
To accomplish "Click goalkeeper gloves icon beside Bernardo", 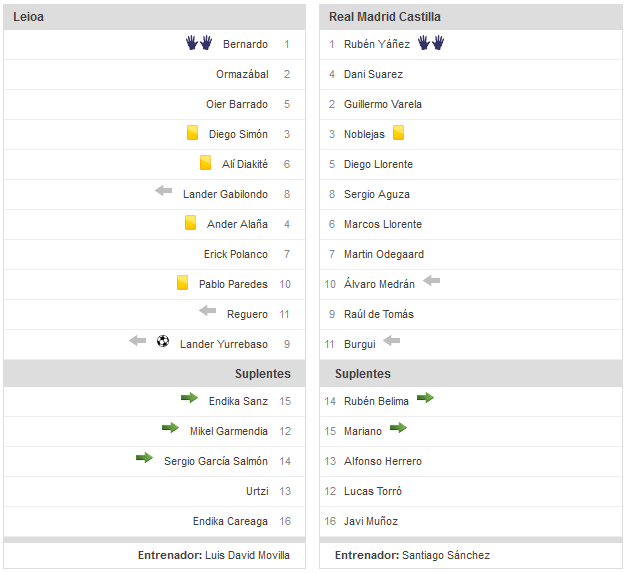I will [199, 43].
